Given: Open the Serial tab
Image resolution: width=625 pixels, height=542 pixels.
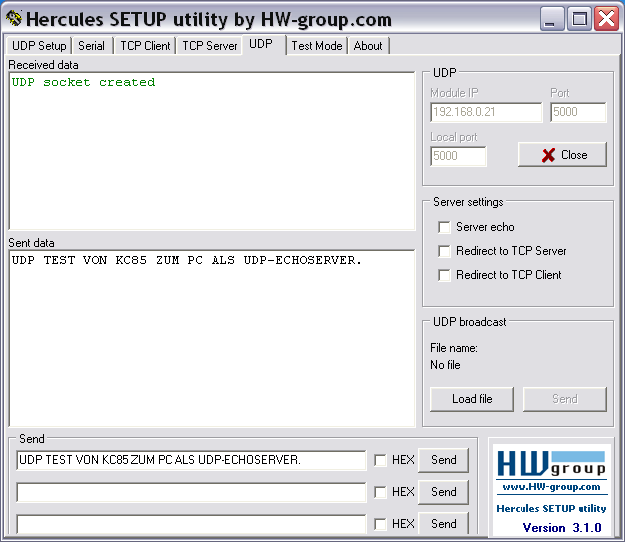Looking at the screenshot, I should click(x=91, y=46).
